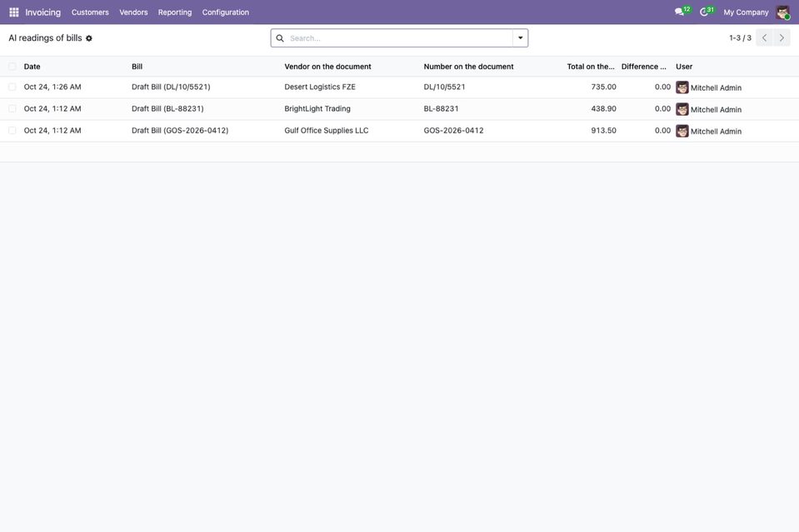This screenshot has height=532, width=799.
Task: Open the Configuration menu
Action: [226, 12]
